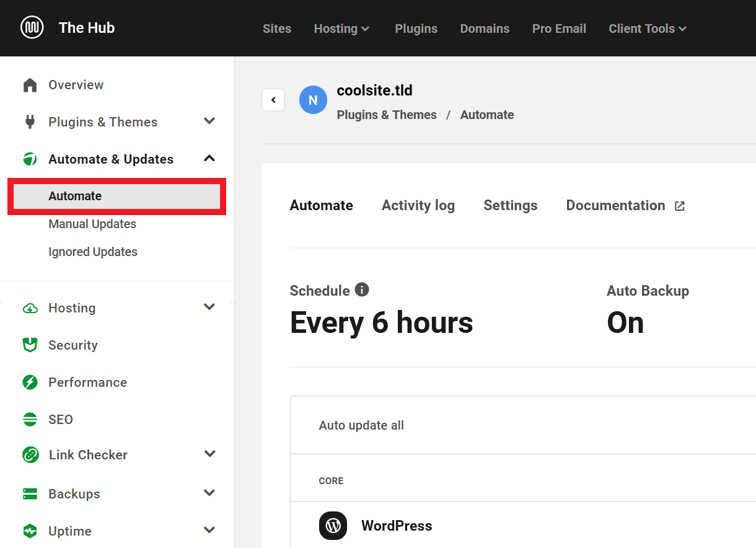Click the coolsite.tld site name
The width and height of the screenshot is (756, 548).
click(374, 91)
